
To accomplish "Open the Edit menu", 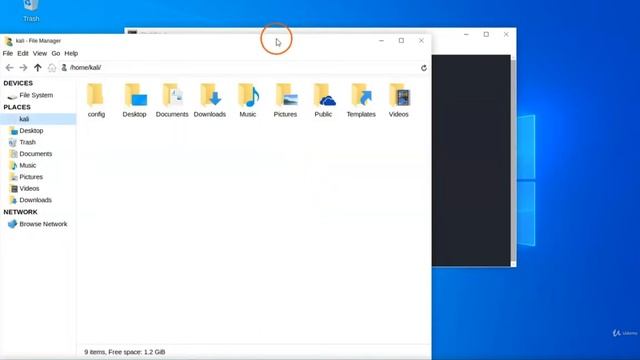I will (x=23, y=53).
